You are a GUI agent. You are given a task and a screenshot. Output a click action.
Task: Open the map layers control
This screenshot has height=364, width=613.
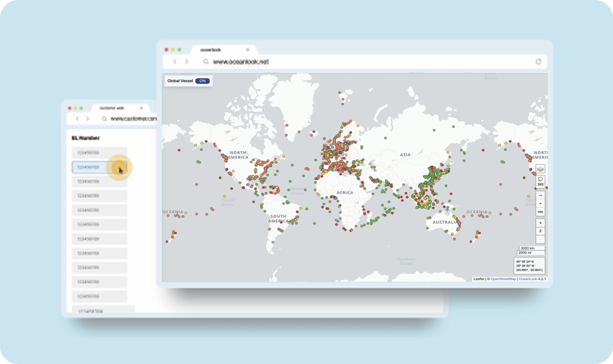pos(540,169)
